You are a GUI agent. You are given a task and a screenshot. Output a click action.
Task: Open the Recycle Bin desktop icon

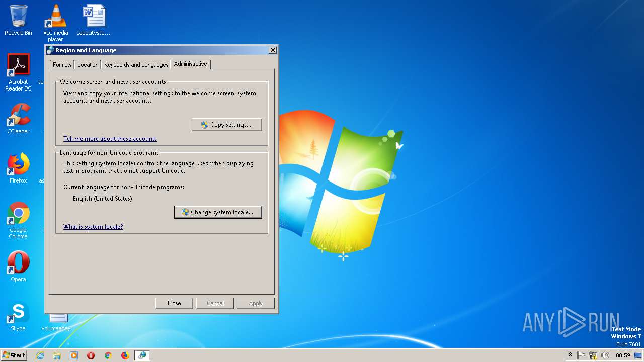pos(18,20)
